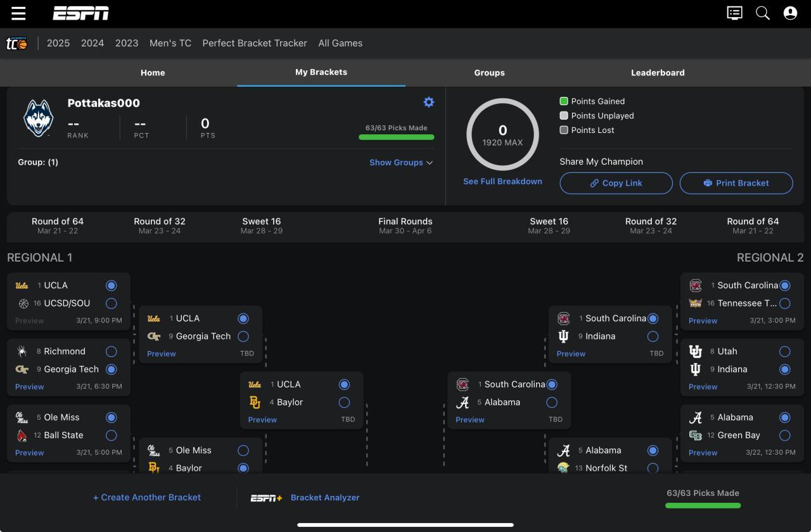Pick Green Bay over Alabama
811x532 pixels.
(x=785, y=435)
